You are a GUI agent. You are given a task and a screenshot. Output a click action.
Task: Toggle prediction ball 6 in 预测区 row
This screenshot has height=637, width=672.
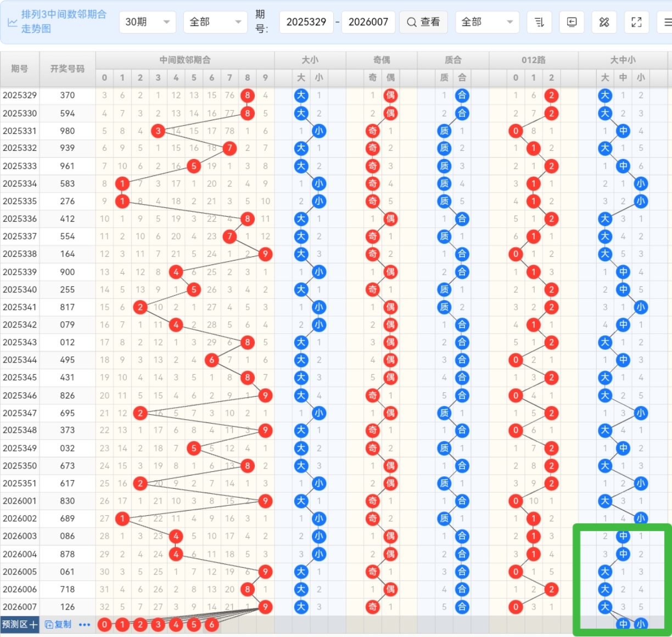pos(212,624)
